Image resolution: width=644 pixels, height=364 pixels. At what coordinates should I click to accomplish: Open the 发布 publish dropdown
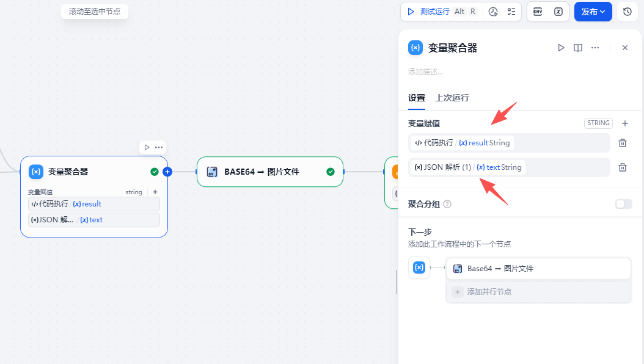(x=593, y=12)
